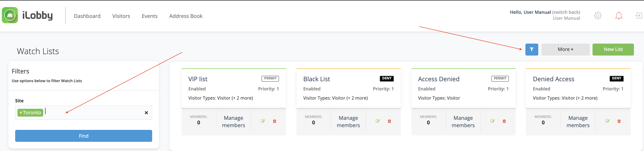Edit the Black List watch list
Image resolution: width=644 pixels, height=151 pixels.
378,121
